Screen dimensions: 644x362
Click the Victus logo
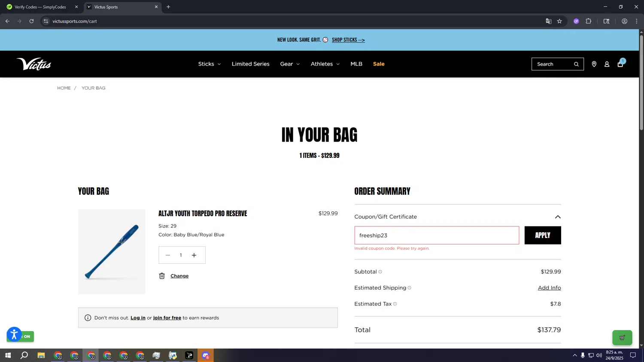point(34,64)
